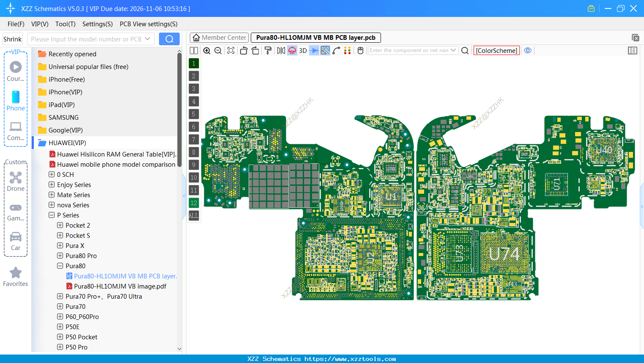Open the ColorScheme settings
The width and height of the screenshot is (644, 363).
click(x=496, y=50)
